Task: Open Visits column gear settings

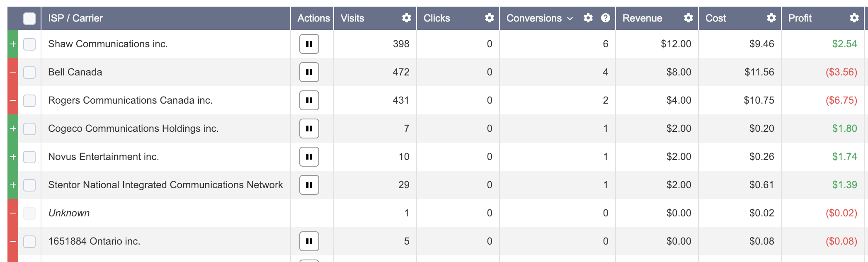Action: point(407,18)
